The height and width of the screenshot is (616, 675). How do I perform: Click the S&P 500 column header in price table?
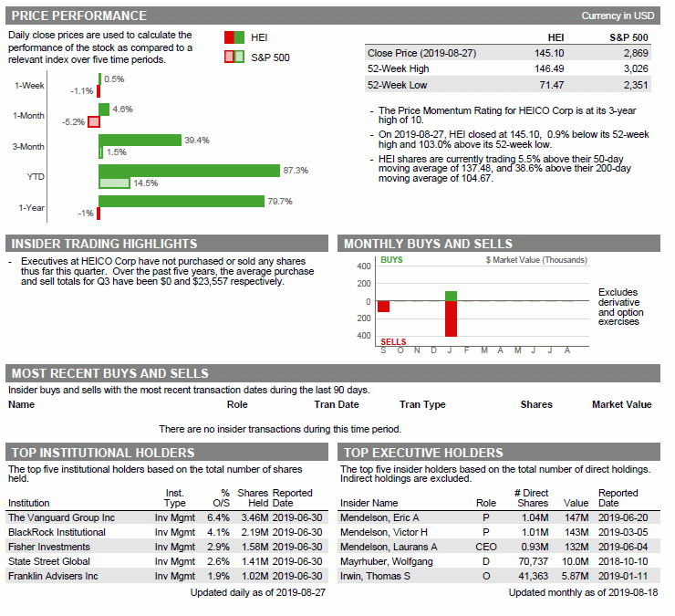[x=629, y=38]
